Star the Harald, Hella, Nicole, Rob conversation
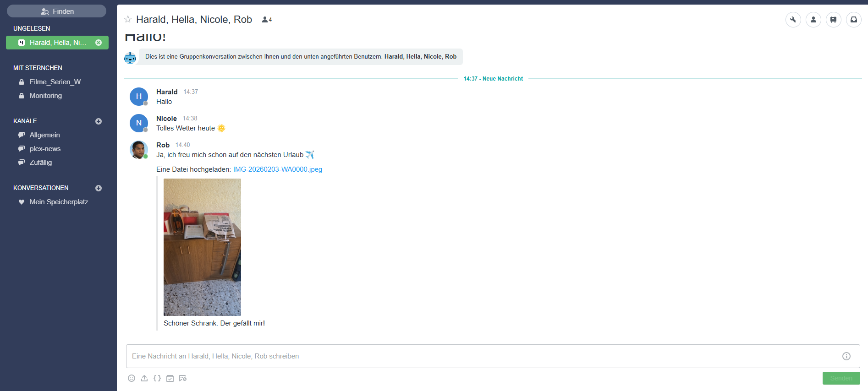The image size is (868, 391). 128,19
